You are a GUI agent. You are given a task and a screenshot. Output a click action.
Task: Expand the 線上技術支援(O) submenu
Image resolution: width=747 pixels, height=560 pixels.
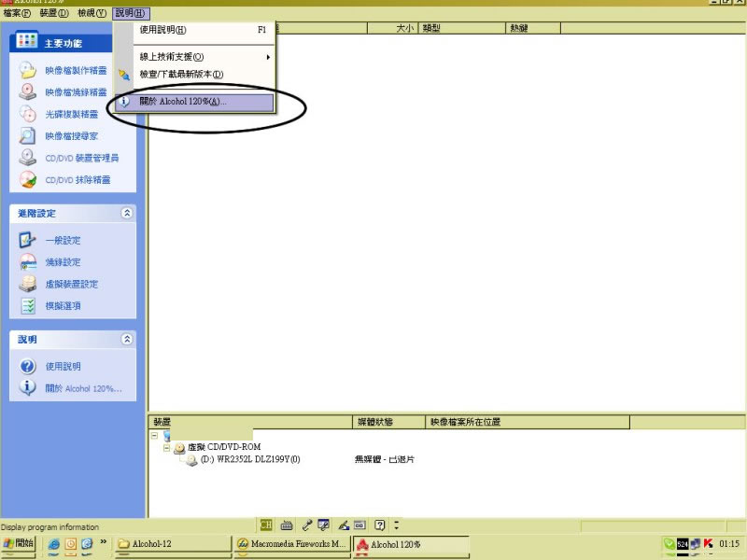(x=204, y=57)
